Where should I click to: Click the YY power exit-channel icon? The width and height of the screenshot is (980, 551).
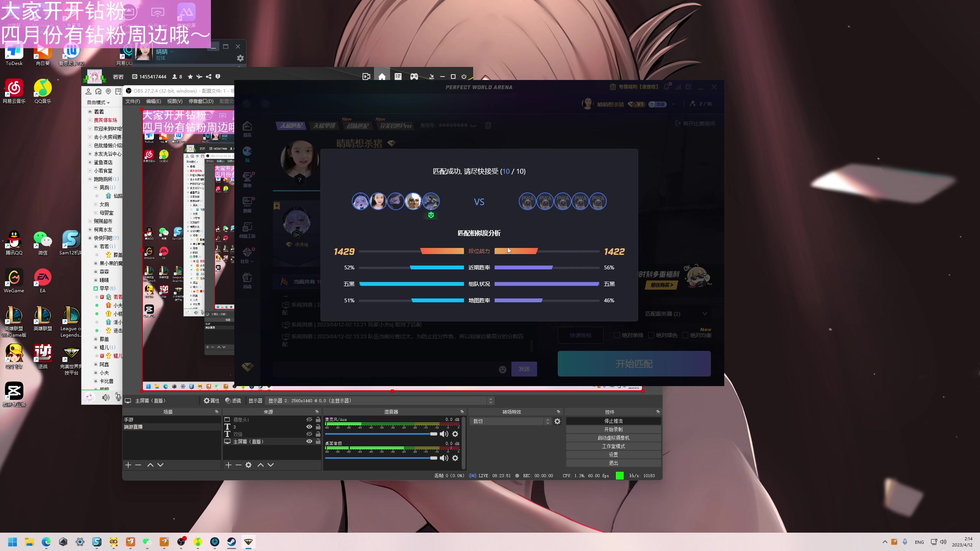click(x=464, y=77)
